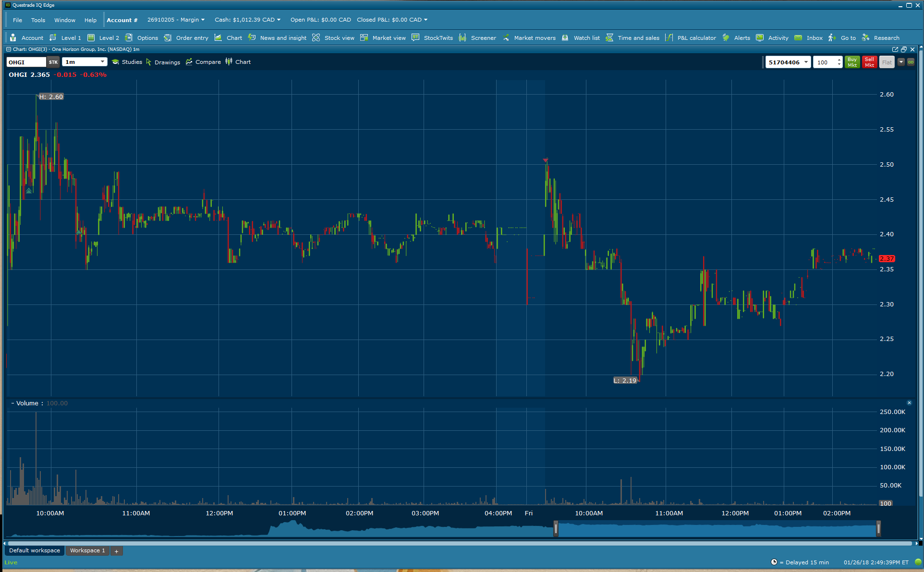The image size is (924, 572).
Task: Close the Volume study pane
Action: pyautogui.click(x=909, y=403)
